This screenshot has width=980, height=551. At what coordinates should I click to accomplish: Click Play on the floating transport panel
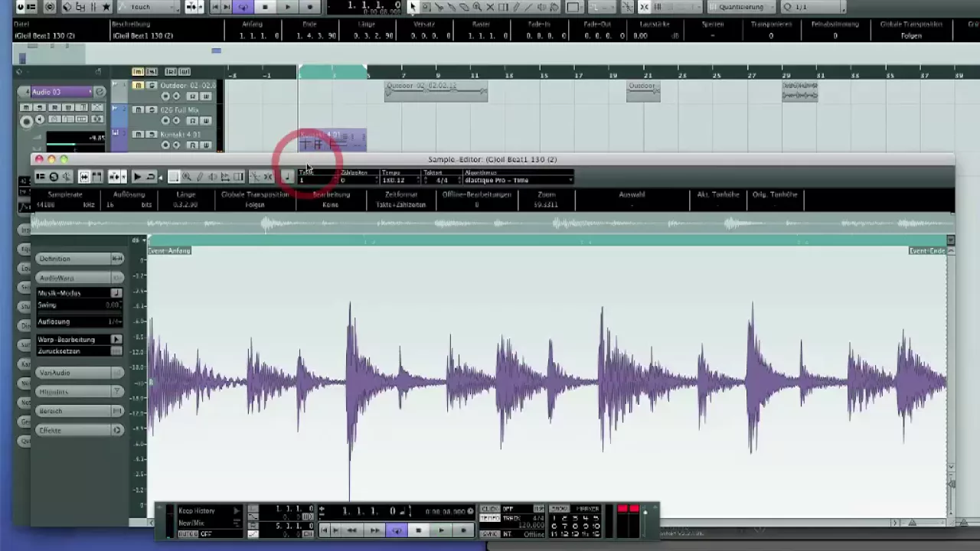(441, 530)
